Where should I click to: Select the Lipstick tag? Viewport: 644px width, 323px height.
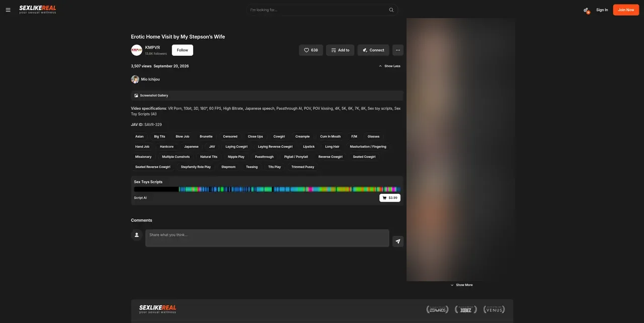coord(309,146)
